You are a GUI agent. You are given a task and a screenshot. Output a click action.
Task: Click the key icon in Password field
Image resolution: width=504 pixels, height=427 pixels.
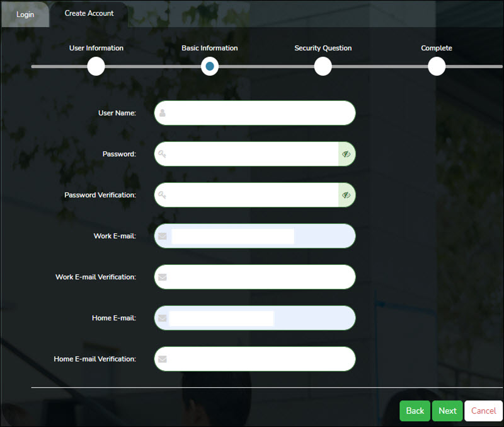point(163,154)
